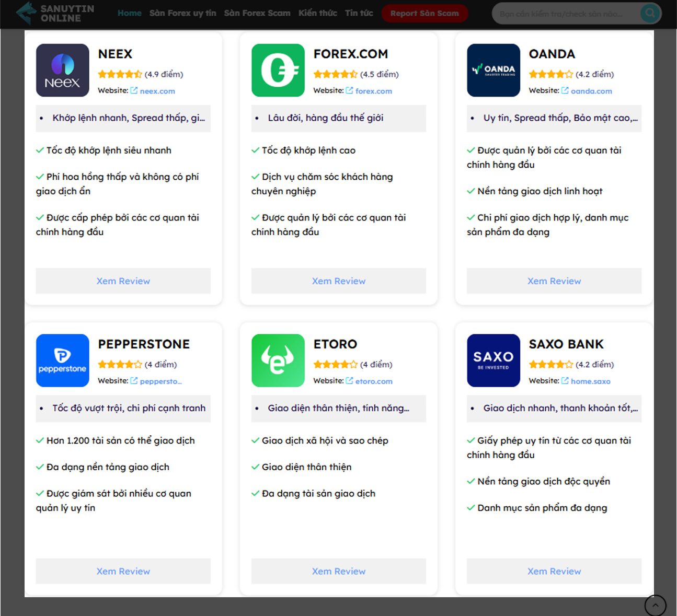Click the PEPPERSTONE star rating

[x=120, y=364]
